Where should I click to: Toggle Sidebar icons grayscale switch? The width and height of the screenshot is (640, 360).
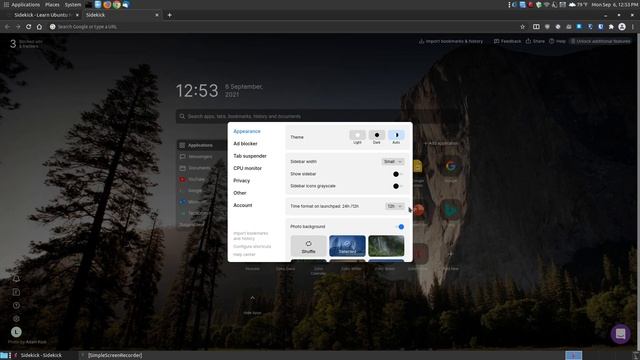(x=398, y=186)
